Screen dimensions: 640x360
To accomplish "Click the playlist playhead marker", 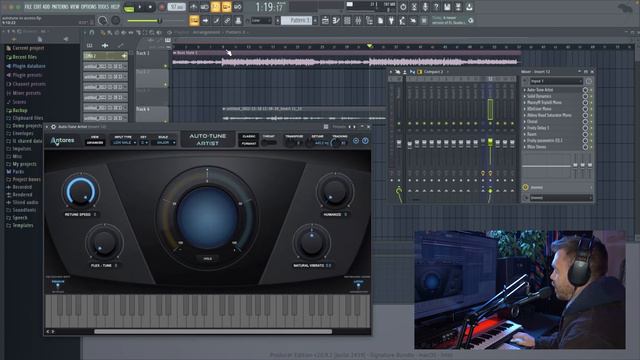I will tap(369, 46).
